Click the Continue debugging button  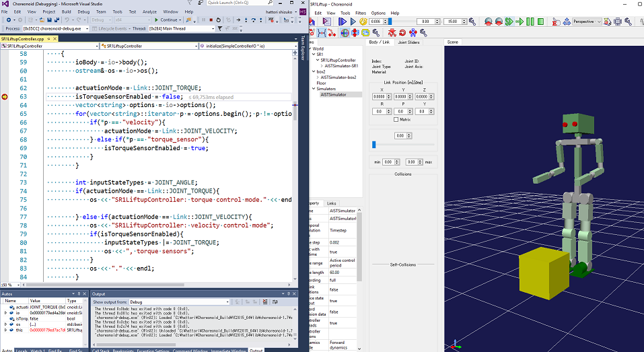pos(168,20)
